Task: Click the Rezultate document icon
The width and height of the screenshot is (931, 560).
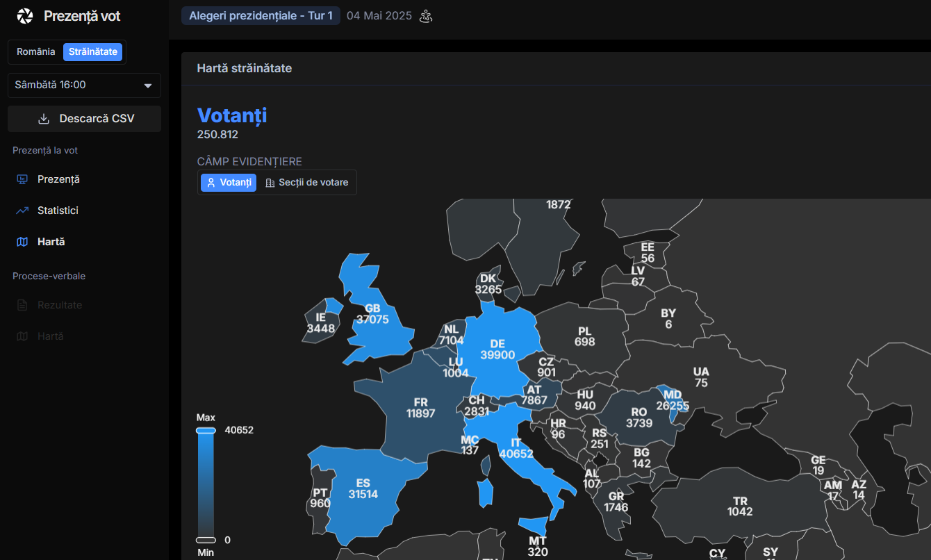Action: 22,305
